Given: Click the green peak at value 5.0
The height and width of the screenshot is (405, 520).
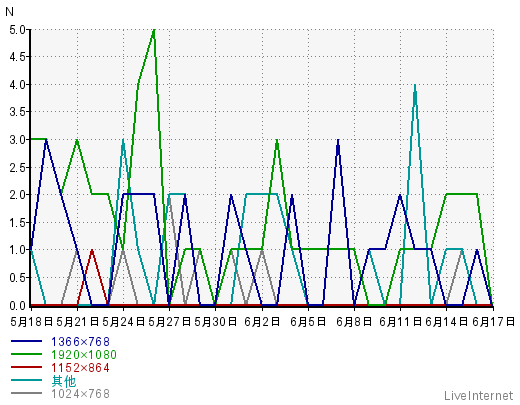Looking at the screenshot, I should [154, 30].
